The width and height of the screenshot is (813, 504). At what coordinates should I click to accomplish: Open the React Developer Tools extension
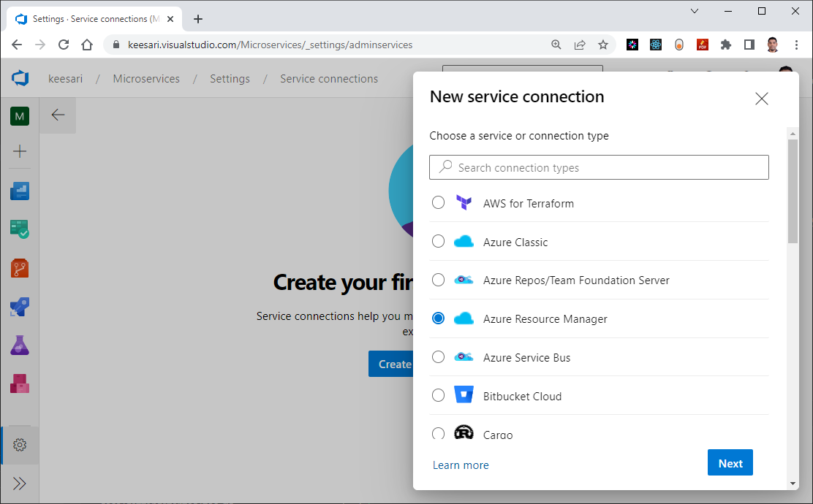click(656, 45)
